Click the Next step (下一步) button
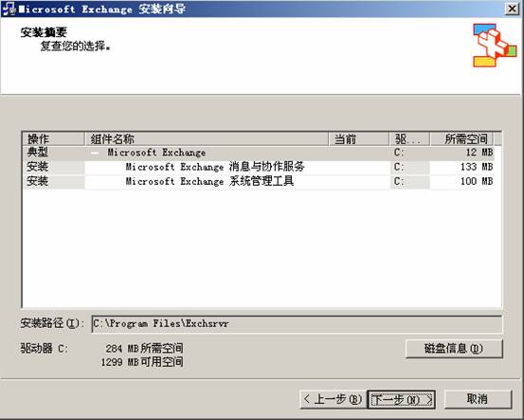 (401, 399)
